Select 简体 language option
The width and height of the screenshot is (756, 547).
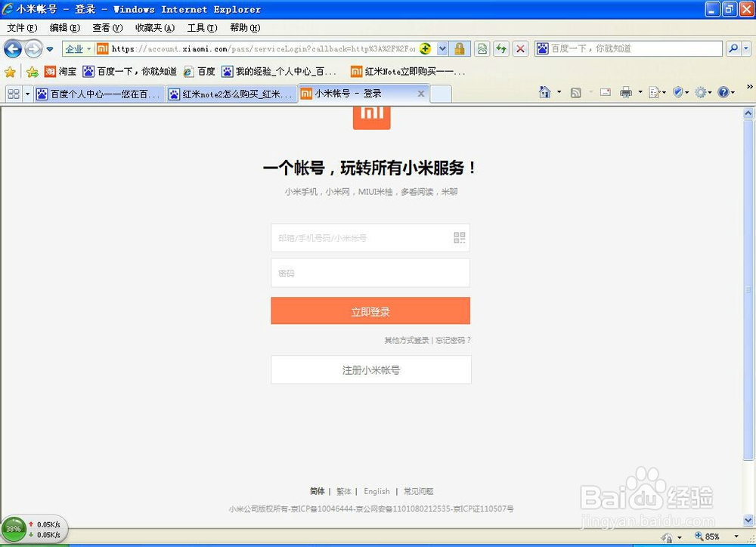coord(318,491)
